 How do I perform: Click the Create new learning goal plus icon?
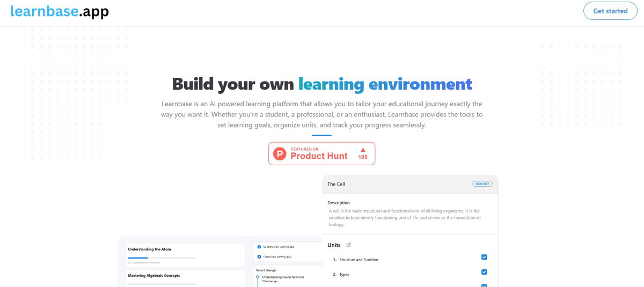pos(259,257)
